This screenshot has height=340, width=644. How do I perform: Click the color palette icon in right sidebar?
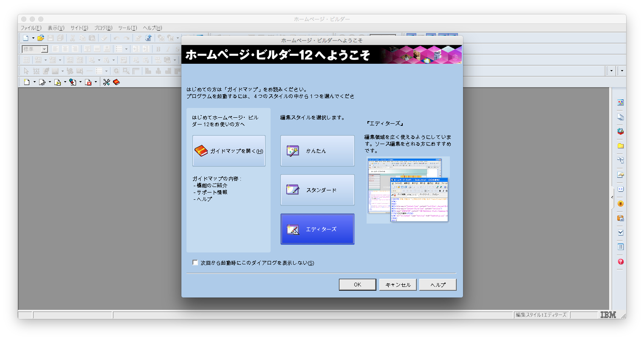pos(621,102)
